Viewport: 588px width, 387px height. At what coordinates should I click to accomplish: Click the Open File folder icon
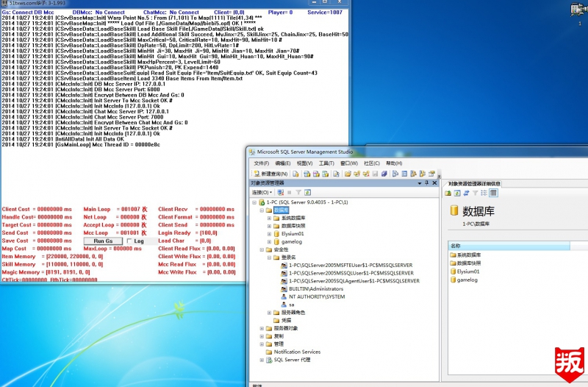[348, 174]
